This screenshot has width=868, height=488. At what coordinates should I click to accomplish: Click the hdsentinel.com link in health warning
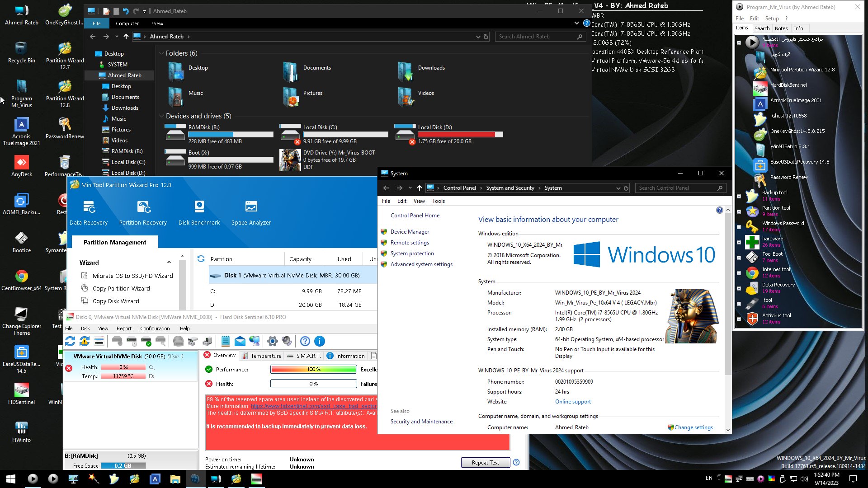tap(314, 406)
